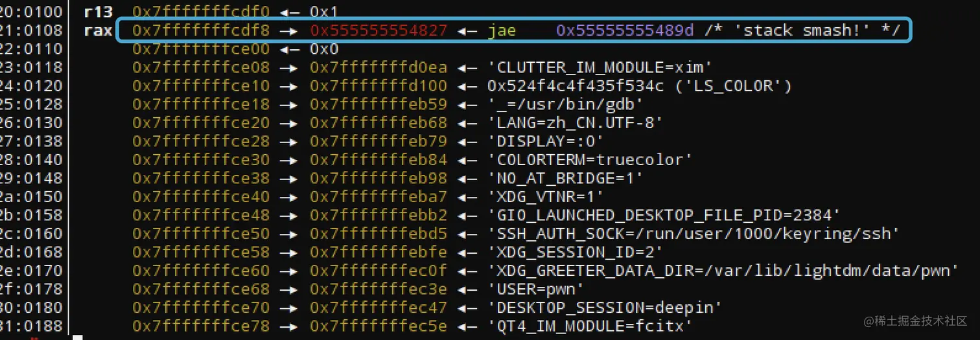Viewport: 980px width, 340px height.
Task: Select stack address 0x7fffffffce70
Action: coord(201,307)
